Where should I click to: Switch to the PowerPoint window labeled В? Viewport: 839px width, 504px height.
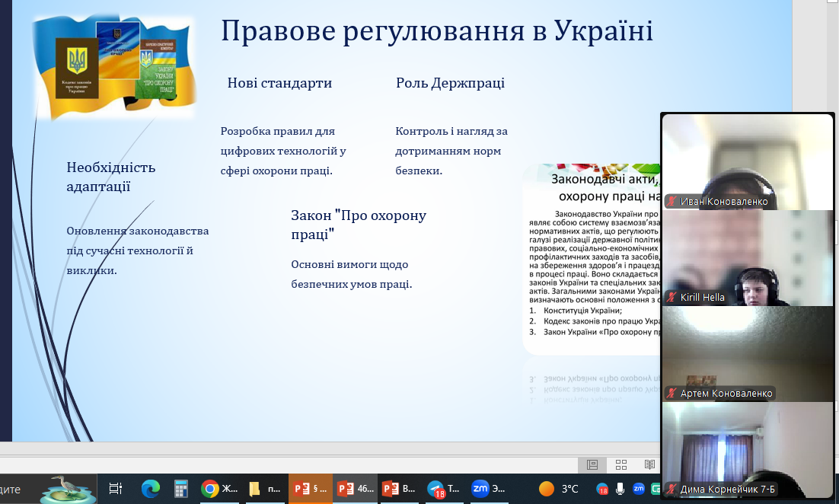coord(400,489)
